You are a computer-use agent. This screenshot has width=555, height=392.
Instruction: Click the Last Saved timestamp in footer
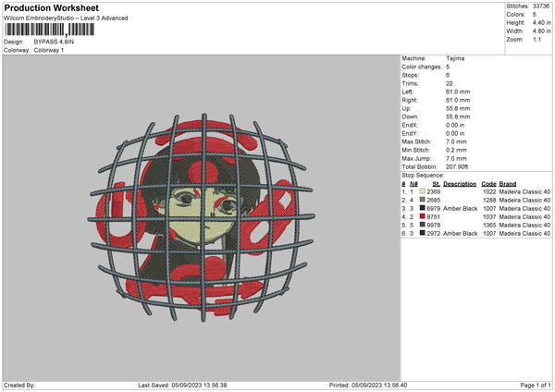click(x=182, y=385)
